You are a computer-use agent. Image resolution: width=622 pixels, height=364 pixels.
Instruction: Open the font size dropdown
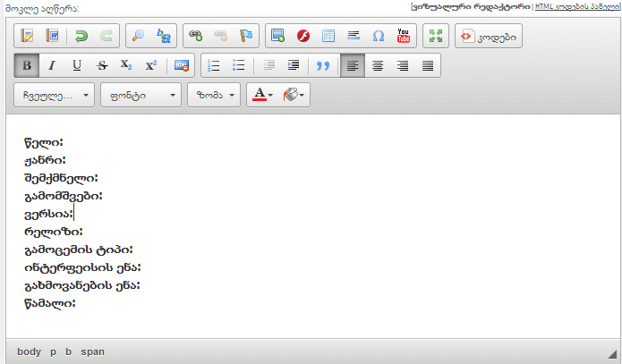coord(213,95)
